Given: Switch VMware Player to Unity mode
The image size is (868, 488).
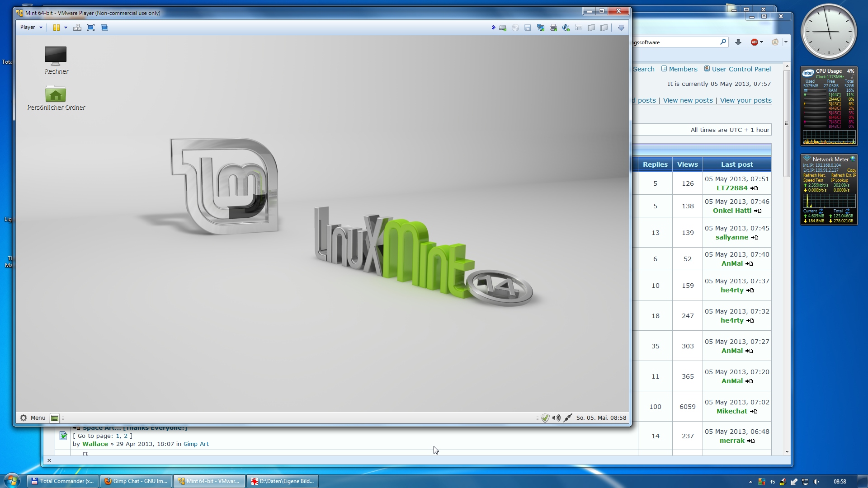Looking at the screenshot, I should pyautogui.click(x=104, y=28).
